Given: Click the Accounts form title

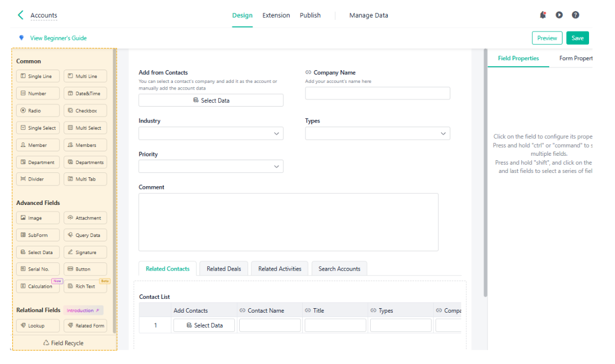Looking at the screenshot, I should click(x=44, y=15).
